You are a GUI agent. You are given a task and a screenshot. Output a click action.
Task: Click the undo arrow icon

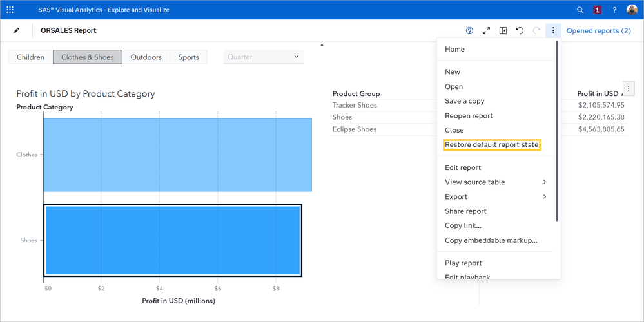pyautogui.click(x=520, y=30)
